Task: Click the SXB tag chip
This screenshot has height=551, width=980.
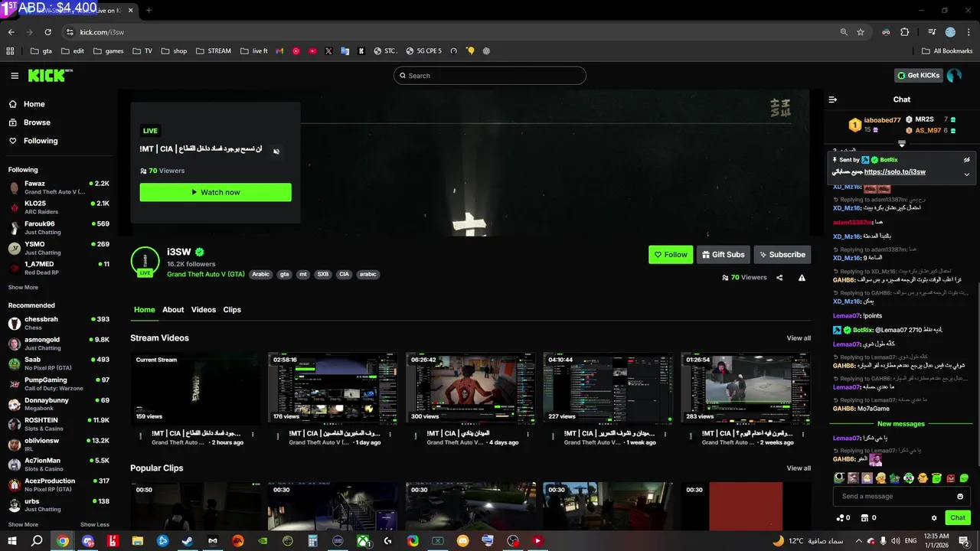Action: pos(322,274)
